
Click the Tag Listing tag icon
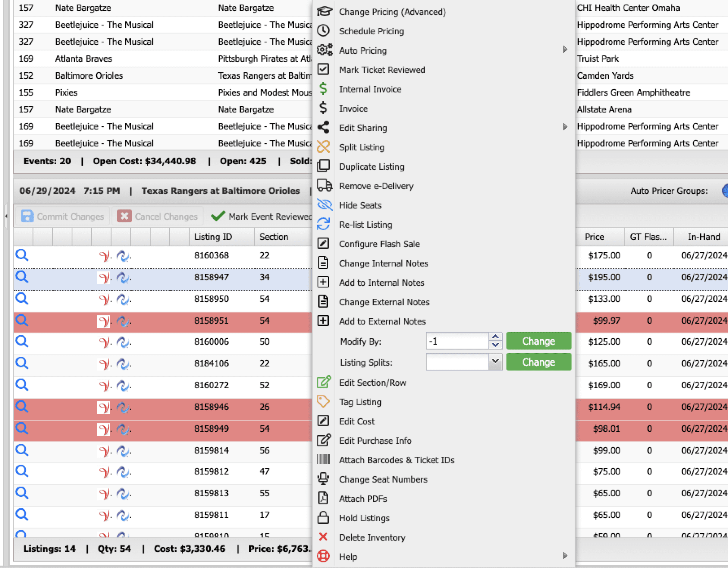pos(323,402)
